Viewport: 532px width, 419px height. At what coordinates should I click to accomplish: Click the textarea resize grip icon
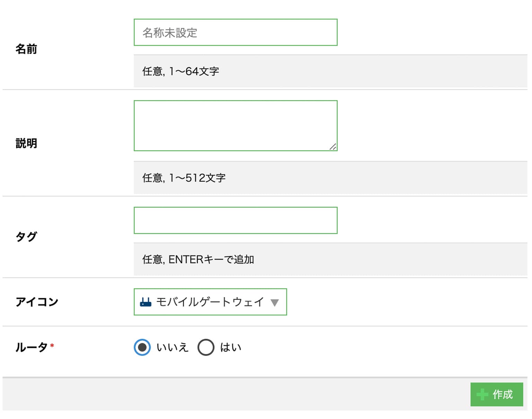click(332, 147)
